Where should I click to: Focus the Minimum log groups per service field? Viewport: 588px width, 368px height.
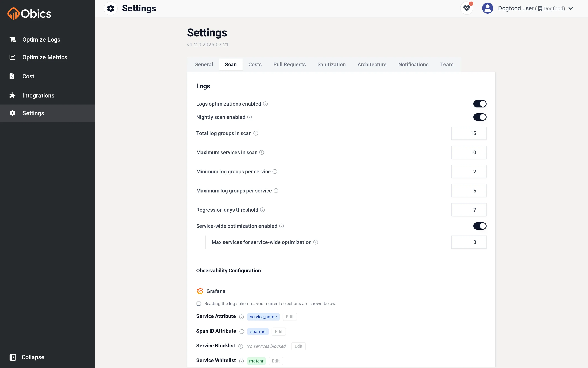[469, 172]
